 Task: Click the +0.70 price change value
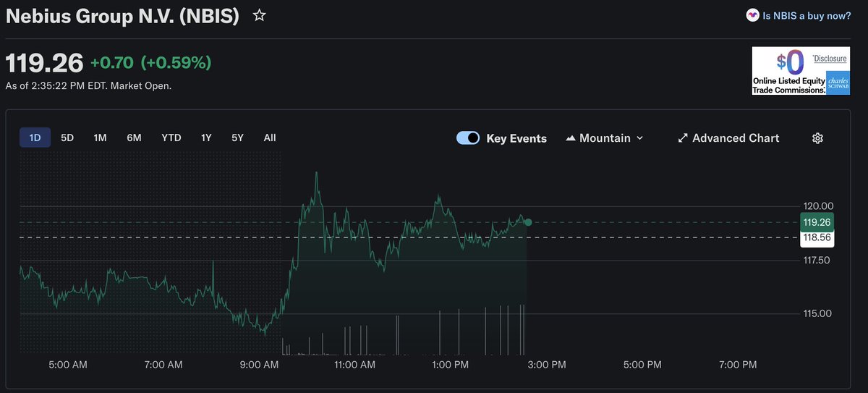pyautogui.click(x=111, y=63)
